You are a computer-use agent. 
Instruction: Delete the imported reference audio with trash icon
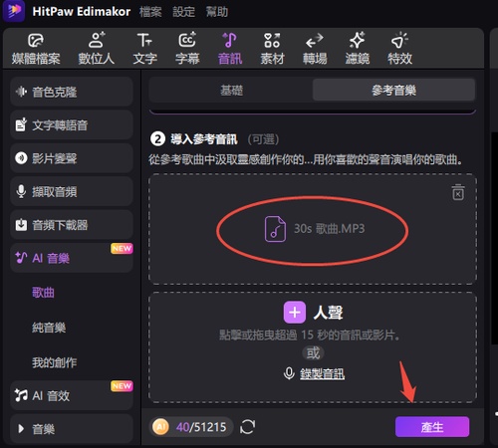point(458,192)
